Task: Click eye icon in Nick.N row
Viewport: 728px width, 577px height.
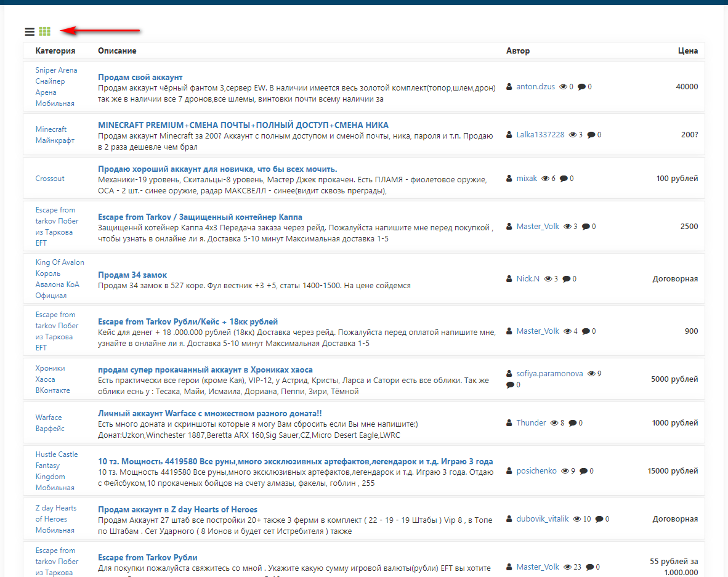Action: (x=548, y=278)
